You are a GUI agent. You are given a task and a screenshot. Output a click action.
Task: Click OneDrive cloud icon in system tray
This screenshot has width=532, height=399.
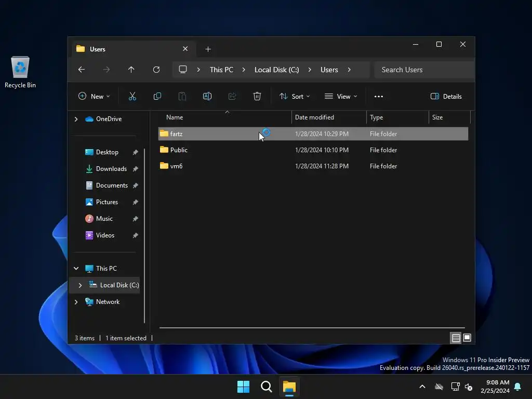(439, 387)
